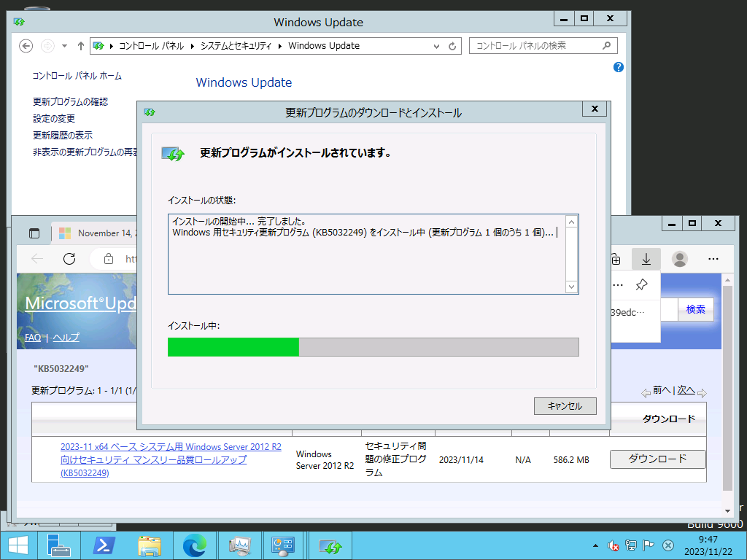Click the network icon in system tray
Viewport: 747px width, 560px height.
coord(631,545)
